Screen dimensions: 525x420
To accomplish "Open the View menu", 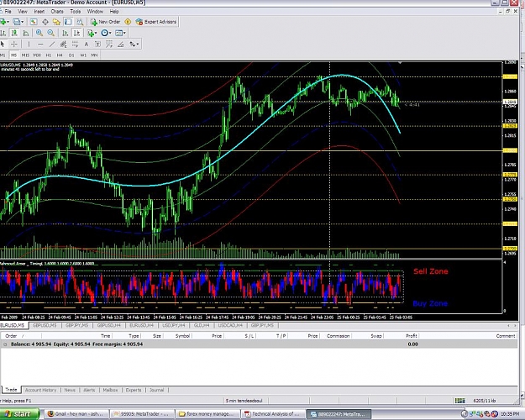I will [x=23, y=12].
